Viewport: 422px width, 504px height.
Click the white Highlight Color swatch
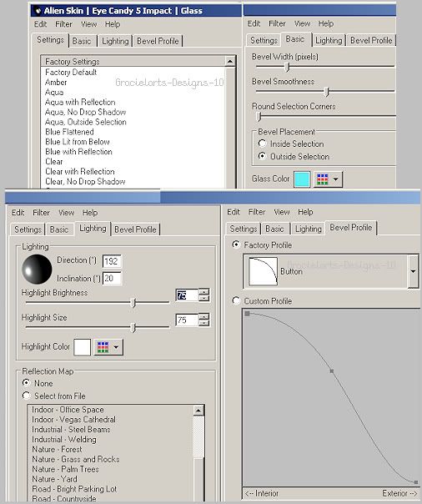83,347
